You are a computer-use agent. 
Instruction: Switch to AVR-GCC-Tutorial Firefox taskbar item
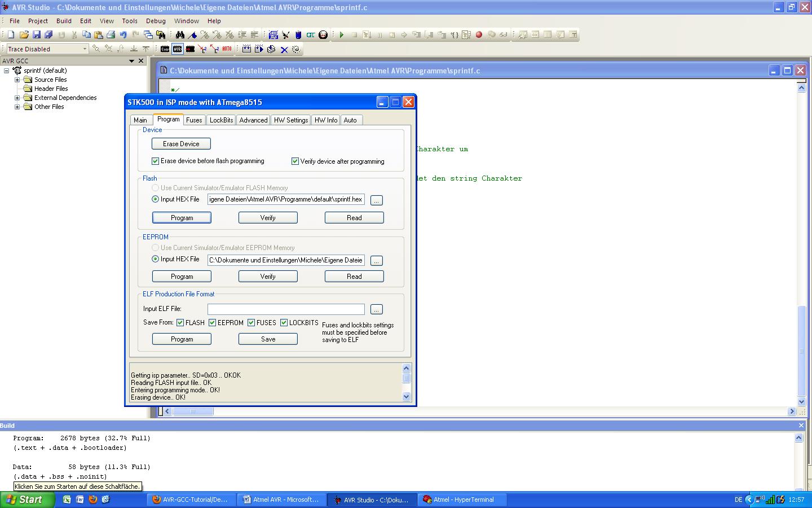coord(190,500)
